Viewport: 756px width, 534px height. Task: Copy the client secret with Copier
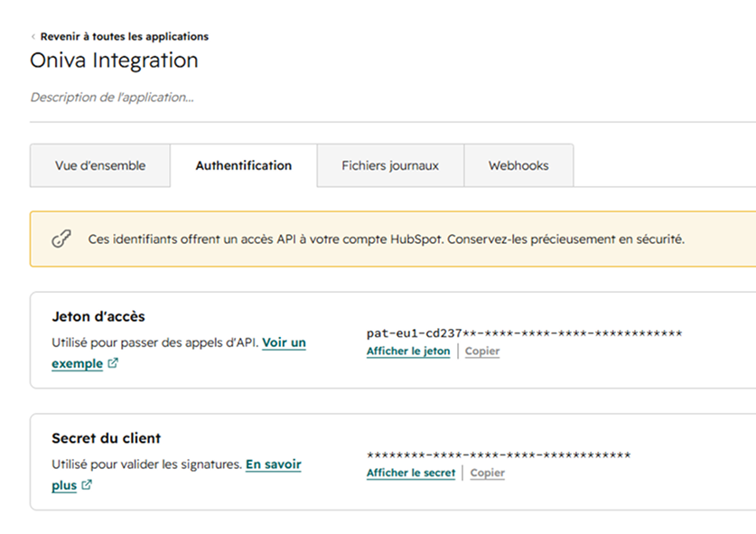pyautogui.click(x=488, y=473)
